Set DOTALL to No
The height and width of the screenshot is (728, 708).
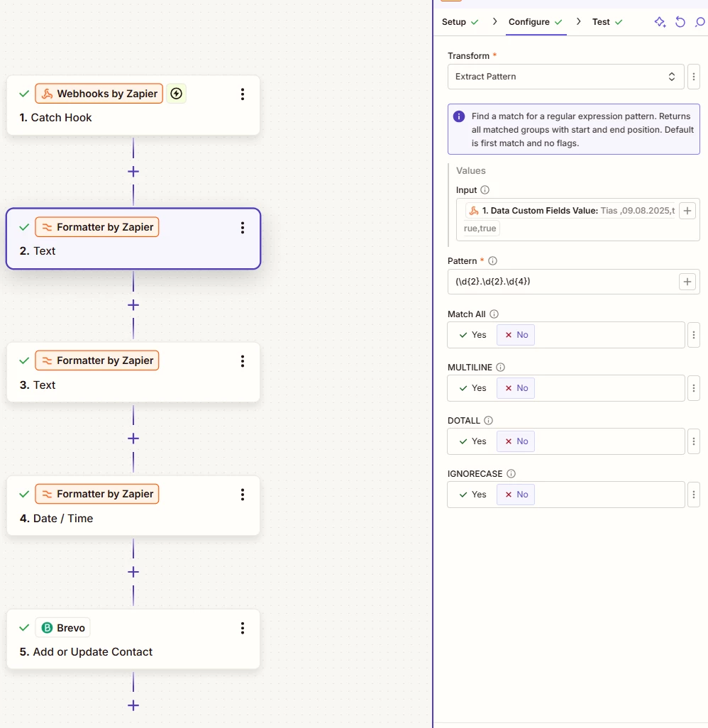pos(516,441)
